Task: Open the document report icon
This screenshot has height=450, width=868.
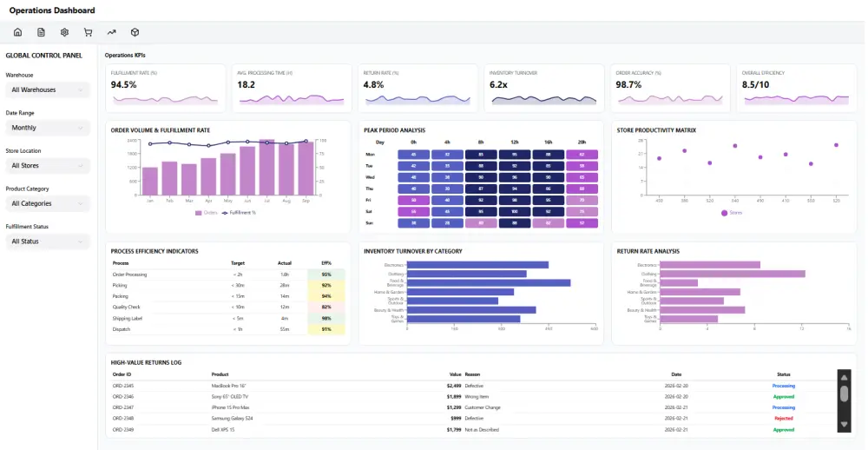Action: [x=41, y=32]
